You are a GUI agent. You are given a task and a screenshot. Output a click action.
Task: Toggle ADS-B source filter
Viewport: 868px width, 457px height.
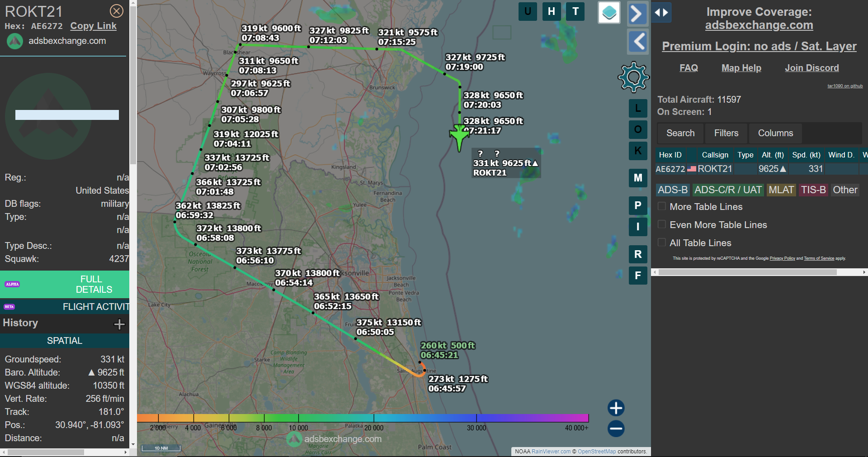click(673, 190)
